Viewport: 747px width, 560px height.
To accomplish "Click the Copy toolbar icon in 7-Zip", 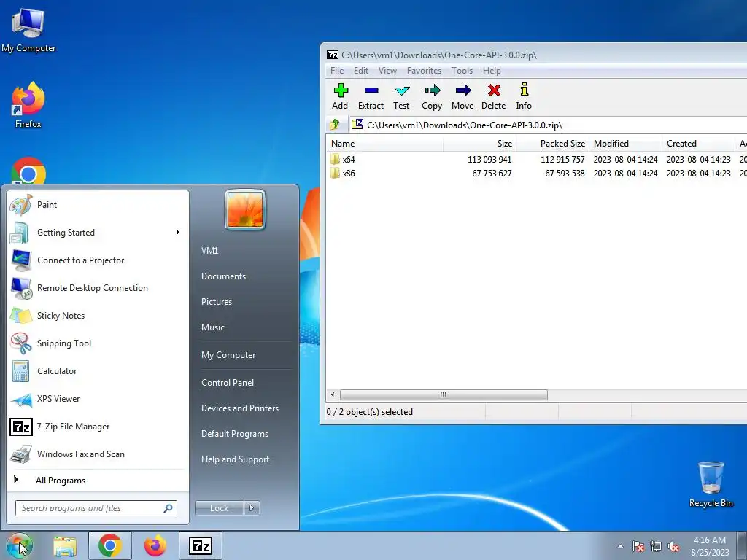I will pos(432,97).
